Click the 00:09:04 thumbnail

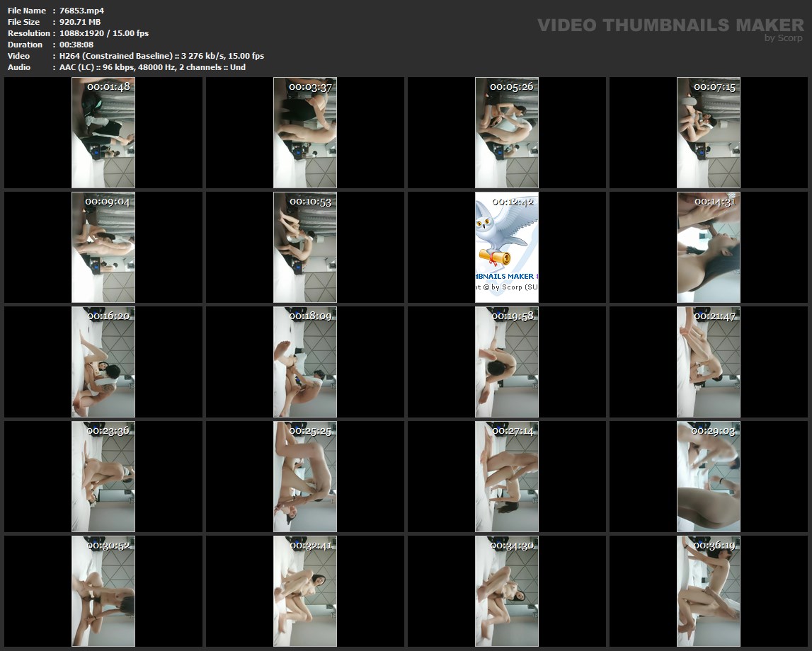pos(103,247)
